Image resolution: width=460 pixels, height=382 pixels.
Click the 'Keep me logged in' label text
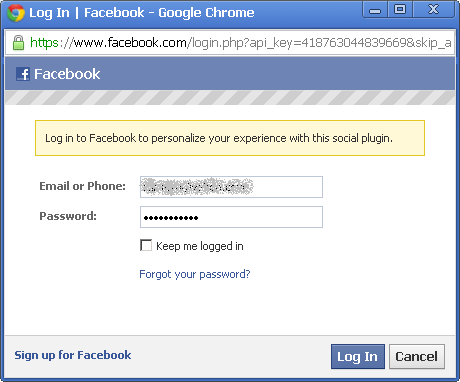200,246
